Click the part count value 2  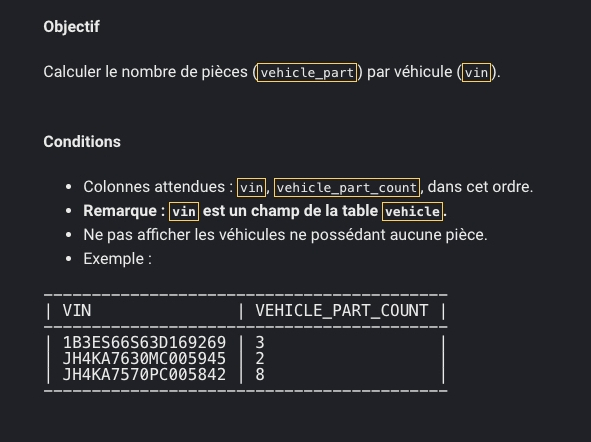click(x=260, y=358)
